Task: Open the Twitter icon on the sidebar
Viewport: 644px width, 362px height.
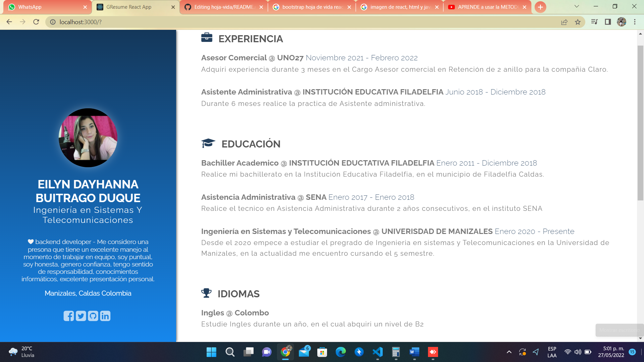Action: pyautogui.click(x=80, y=315)
